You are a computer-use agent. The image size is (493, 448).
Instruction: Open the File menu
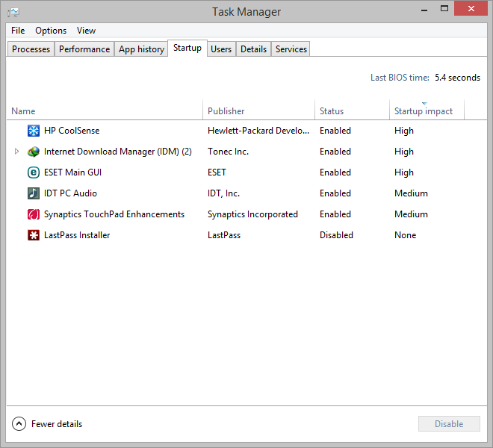(x=18, y=31)
